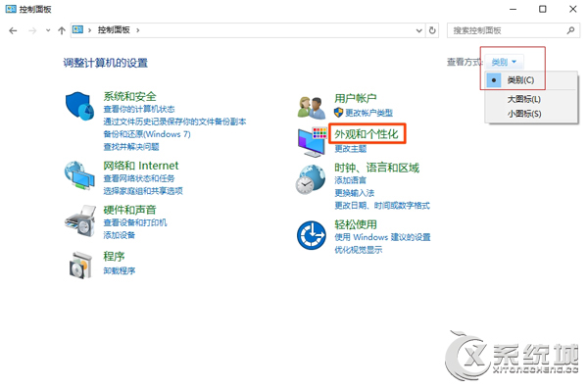Expand the address bar history dropdown

(418, 30)
